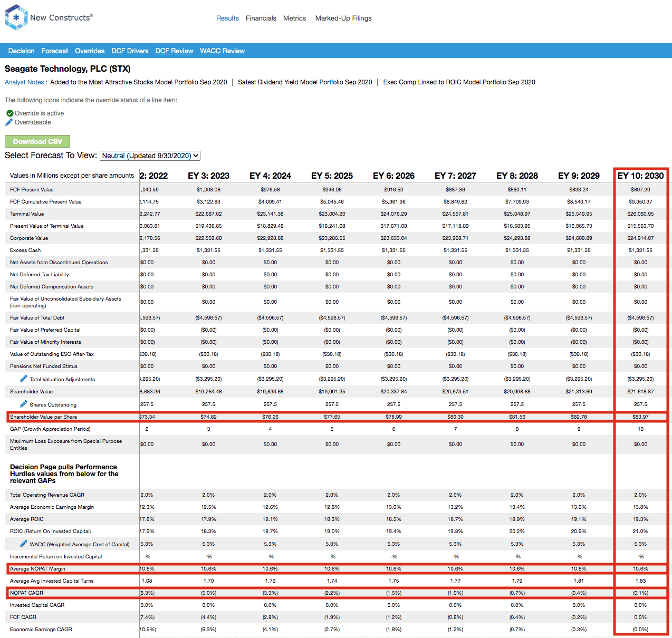Click the 'EY 3: 2023' column header
Viewport: 672px width, 638px height.
tap(208, 176)
